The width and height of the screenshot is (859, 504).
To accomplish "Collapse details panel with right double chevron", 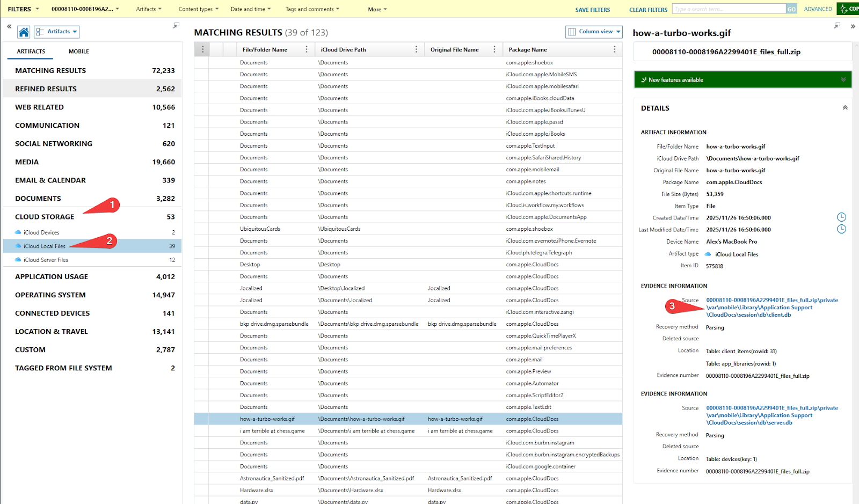I will (x=853, y=26).
